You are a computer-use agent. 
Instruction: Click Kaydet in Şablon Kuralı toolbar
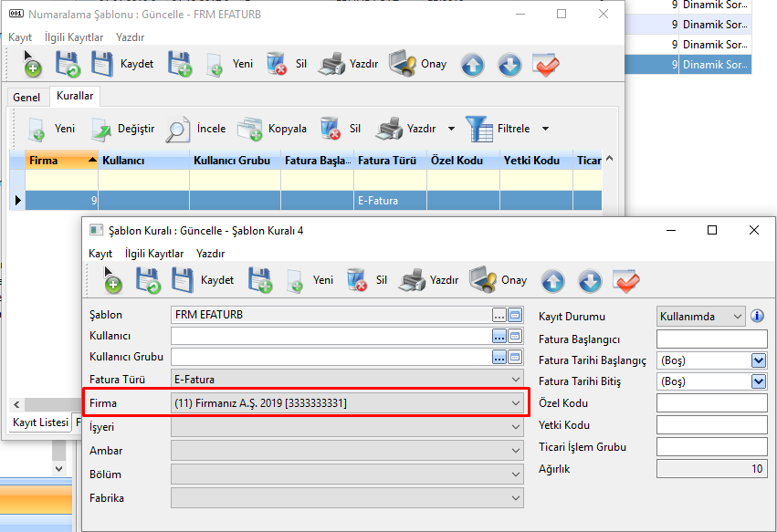202,280
